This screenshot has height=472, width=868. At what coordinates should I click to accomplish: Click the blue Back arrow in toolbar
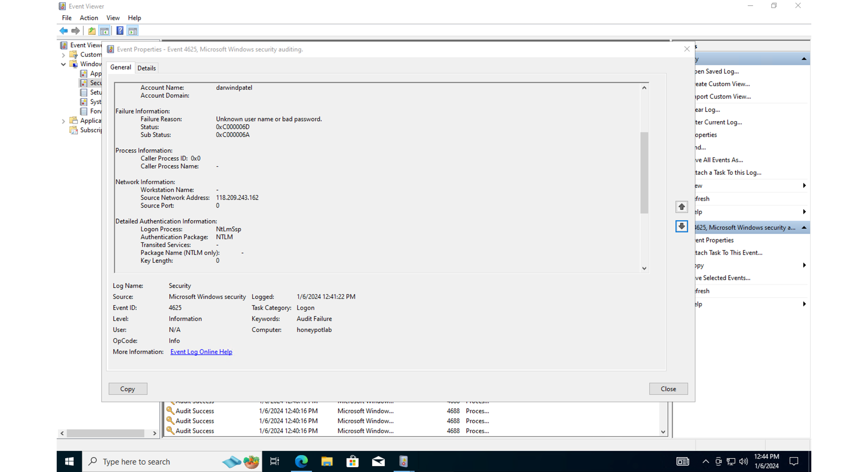click(63, 31)
